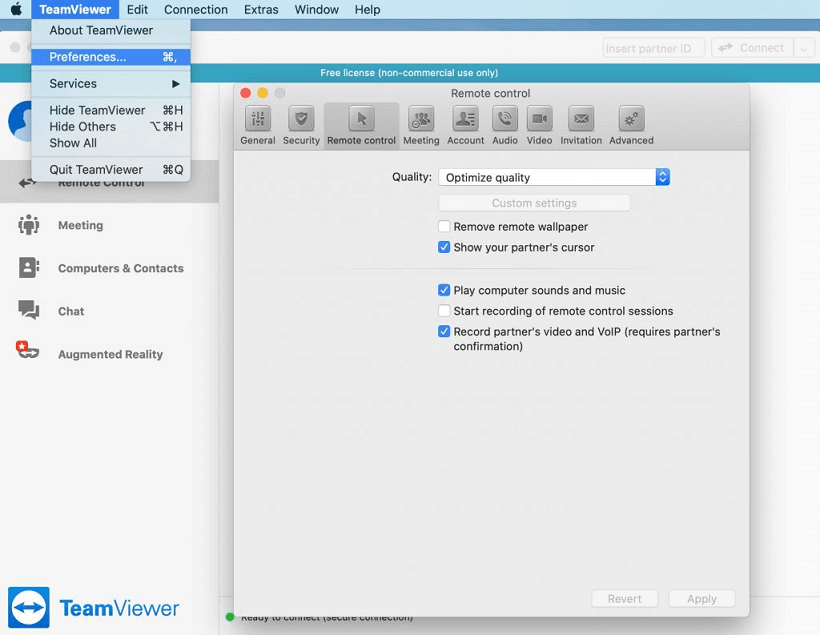Open Meeting preferences icon in toolbar
Image resolution: width=820 pixels, height=635 pixels.
coord(421,120)
